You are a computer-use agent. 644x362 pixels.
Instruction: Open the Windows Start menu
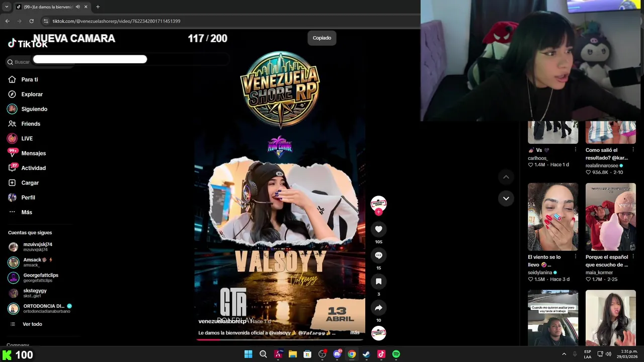[x=248, y=354]
